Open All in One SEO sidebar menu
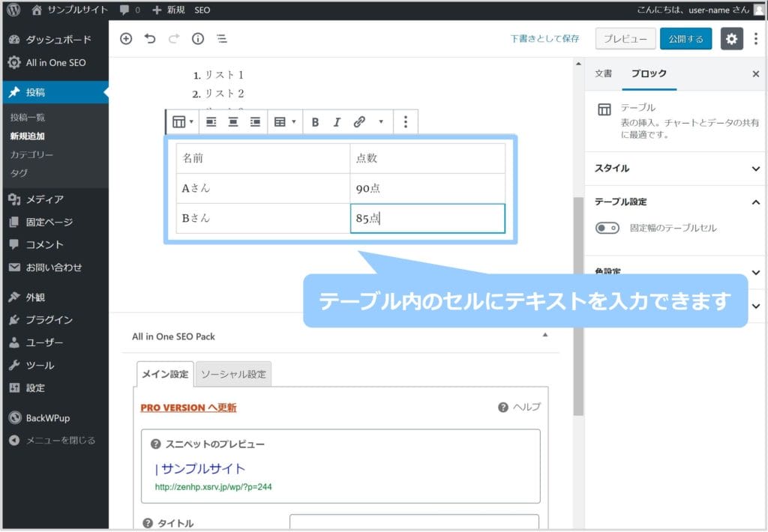This screenshot has height=532, width=768. 55,63
